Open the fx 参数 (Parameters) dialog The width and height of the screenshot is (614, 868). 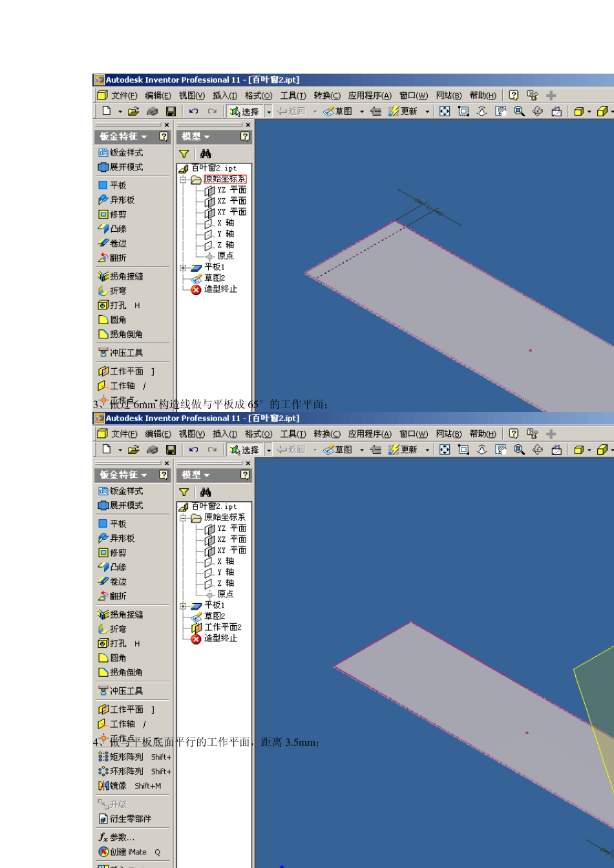(x=117, y=837)
